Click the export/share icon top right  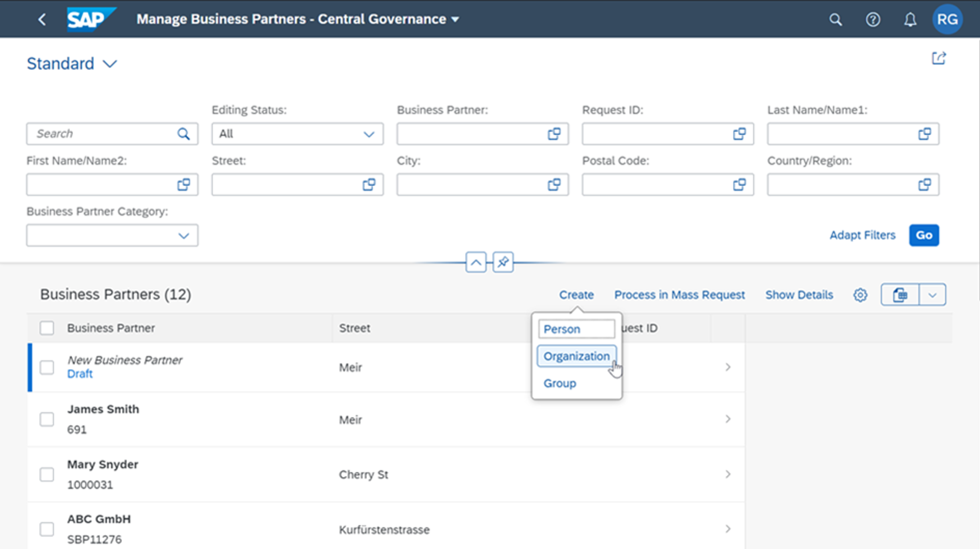(938, 59)
